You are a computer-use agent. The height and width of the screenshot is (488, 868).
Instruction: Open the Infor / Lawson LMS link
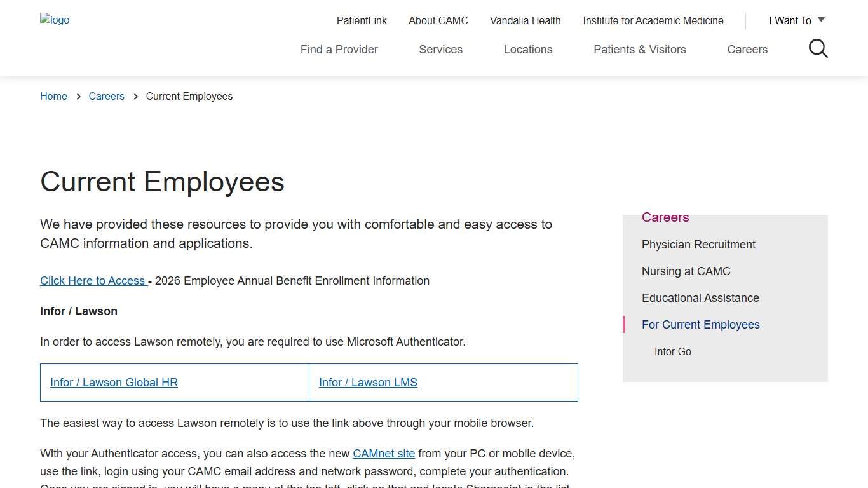pyautogui.click(x=368, y=382)
